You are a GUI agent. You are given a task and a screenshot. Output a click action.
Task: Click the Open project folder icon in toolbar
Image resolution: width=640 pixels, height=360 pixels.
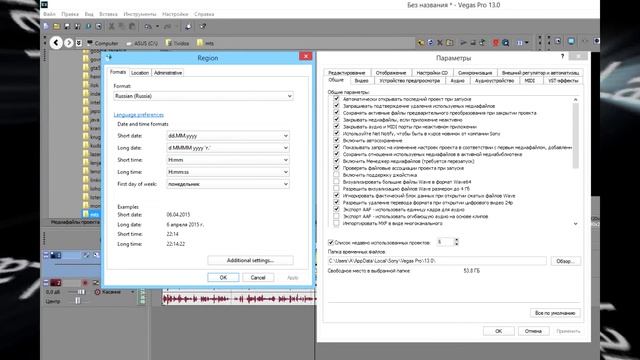[57, 27]
